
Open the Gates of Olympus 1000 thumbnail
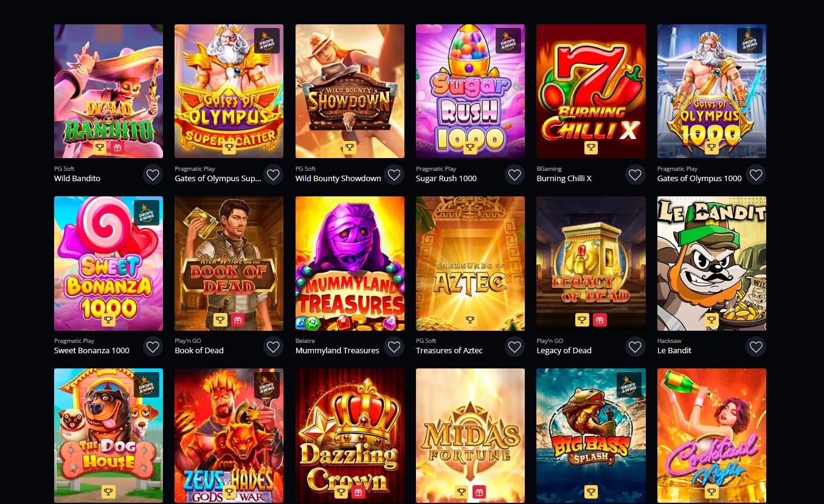coord(711,91)
